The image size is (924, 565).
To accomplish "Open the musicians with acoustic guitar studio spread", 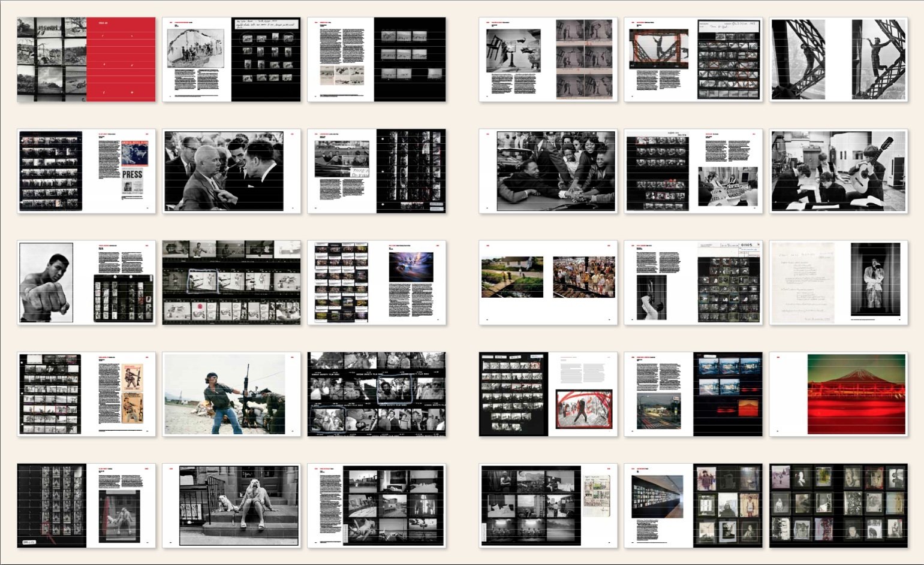I will click(x=838, y=171).
